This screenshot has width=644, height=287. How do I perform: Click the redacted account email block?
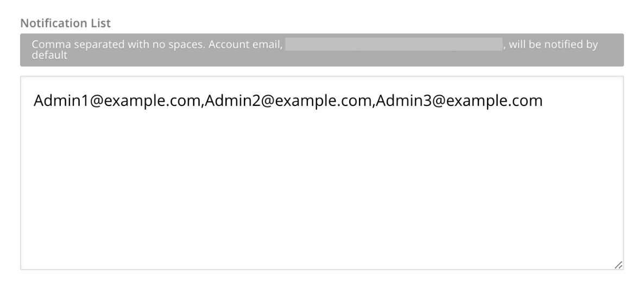[x=394, y=44]
